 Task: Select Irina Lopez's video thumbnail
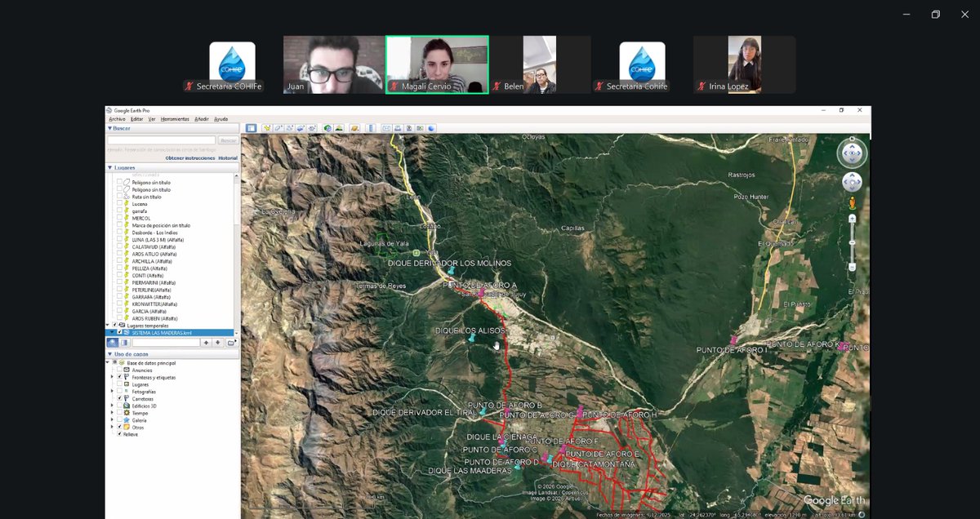click(744, 64)
